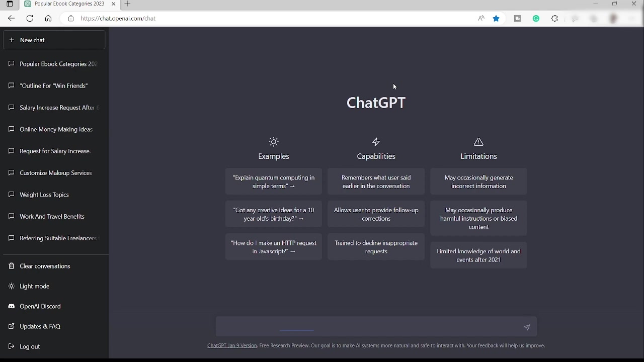Open the browser extensions puzzle icon
The height and width of the screenshot is (362, 644).
click(x=555, y=19)
